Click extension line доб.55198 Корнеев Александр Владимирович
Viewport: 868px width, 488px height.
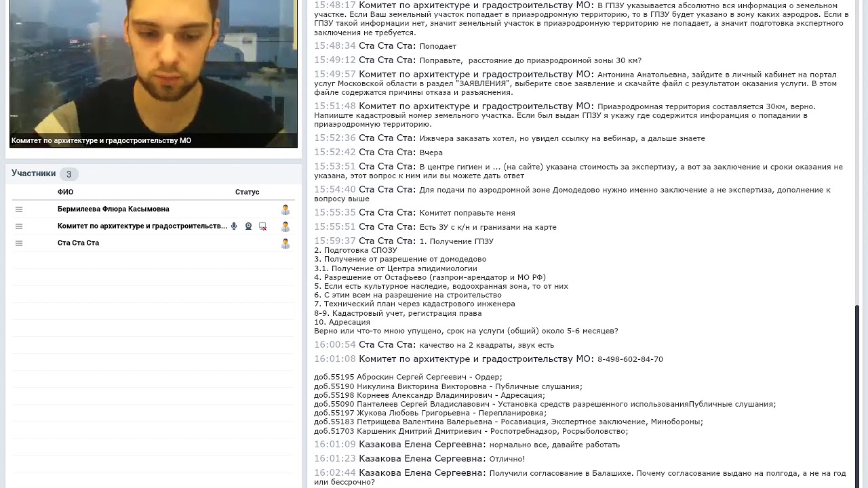point(429,395)
